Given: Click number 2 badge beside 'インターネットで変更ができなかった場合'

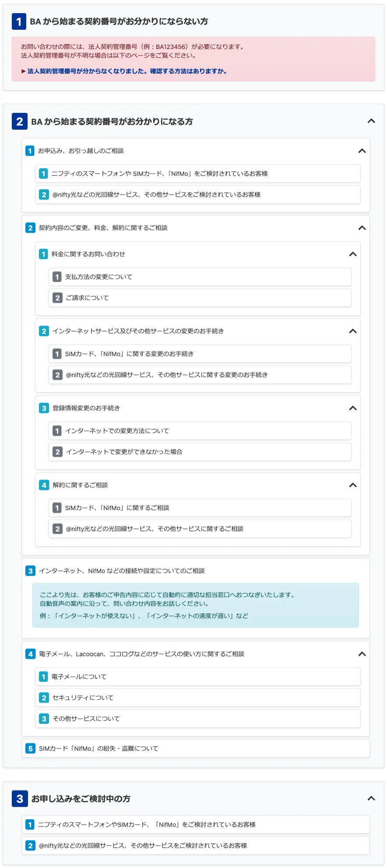Looking at the screenshot, I should 57,452.
